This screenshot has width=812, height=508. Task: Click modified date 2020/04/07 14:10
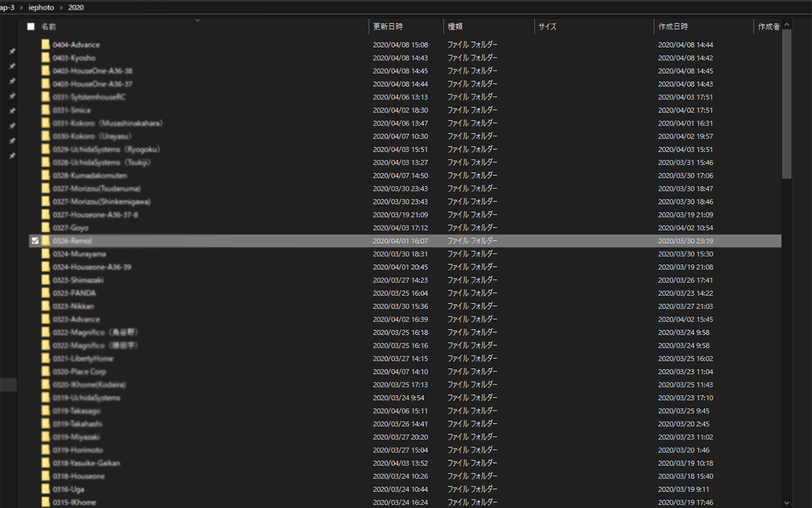pyautogui.click(x=400, y=371)
